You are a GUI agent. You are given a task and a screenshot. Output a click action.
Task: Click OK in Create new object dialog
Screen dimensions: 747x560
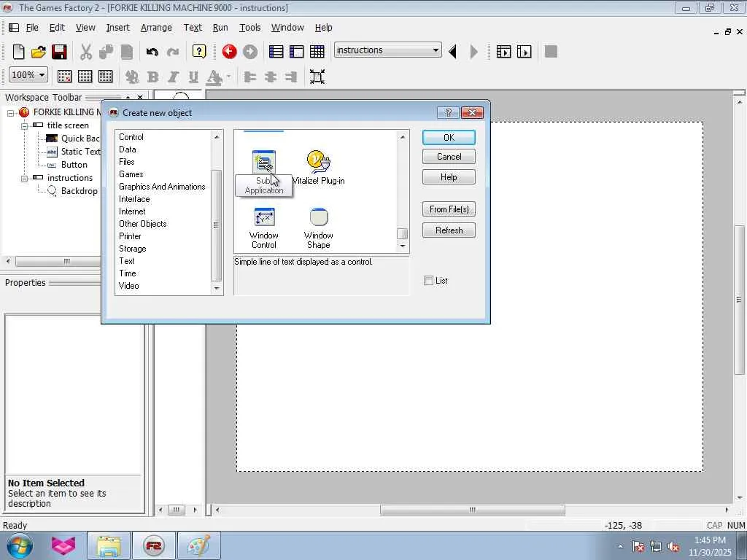pyautogui.click(x=449, y=138)
